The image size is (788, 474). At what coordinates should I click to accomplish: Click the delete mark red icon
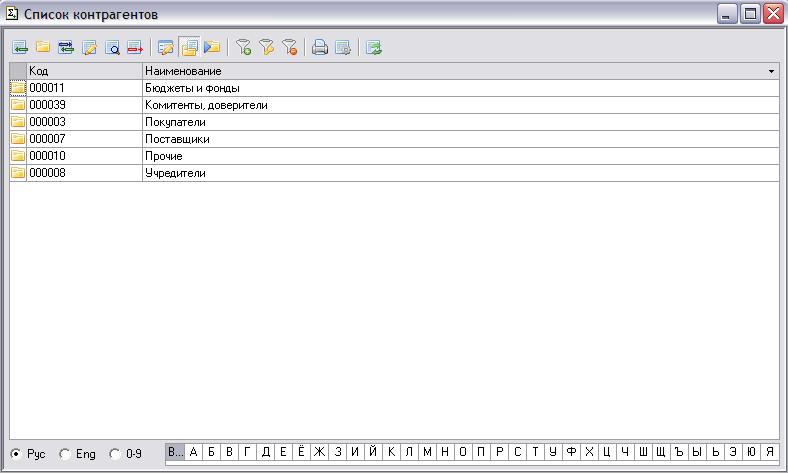(x=135, y=47)
